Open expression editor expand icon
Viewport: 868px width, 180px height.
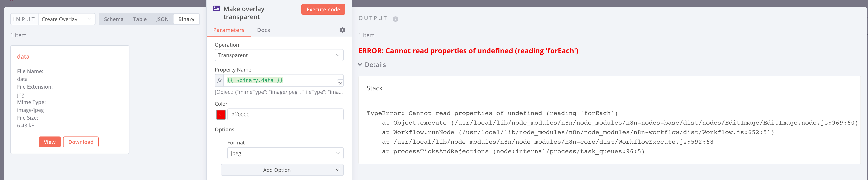[340, 83]
